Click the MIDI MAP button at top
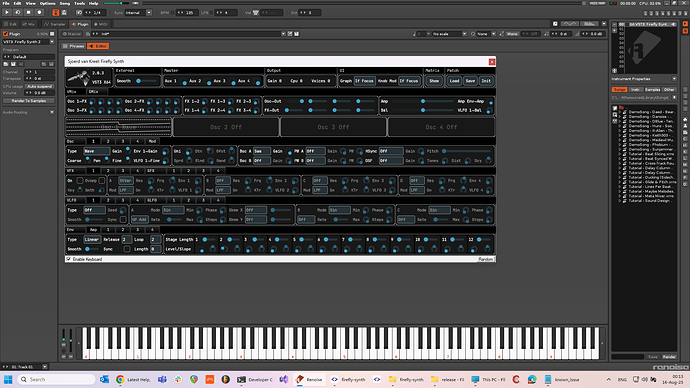690x388 pixels. point(597,3)
